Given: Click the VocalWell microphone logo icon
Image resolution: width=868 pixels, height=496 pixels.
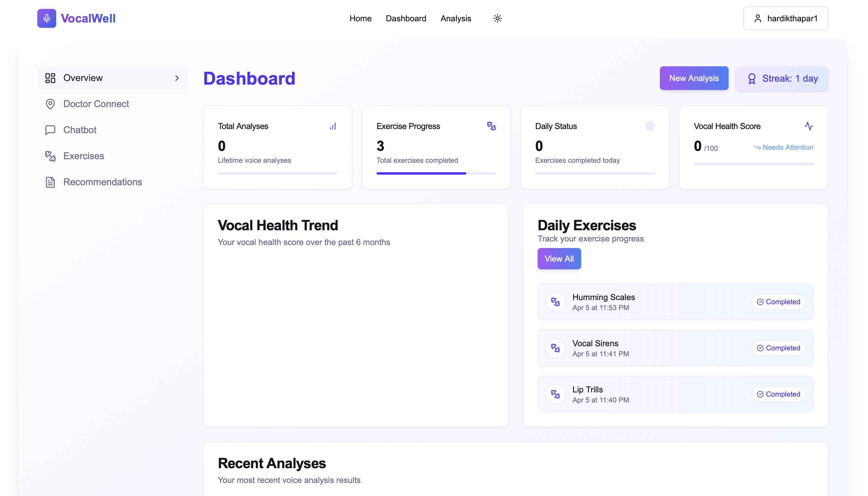Looking at the screenshot, I should tap(47, 18).
